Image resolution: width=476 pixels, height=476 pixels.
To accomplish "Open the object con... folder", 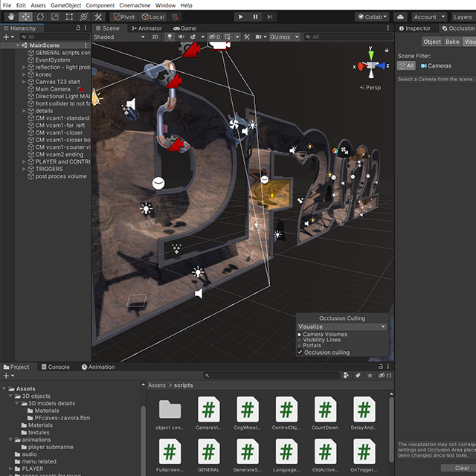I will coord(170,414).
